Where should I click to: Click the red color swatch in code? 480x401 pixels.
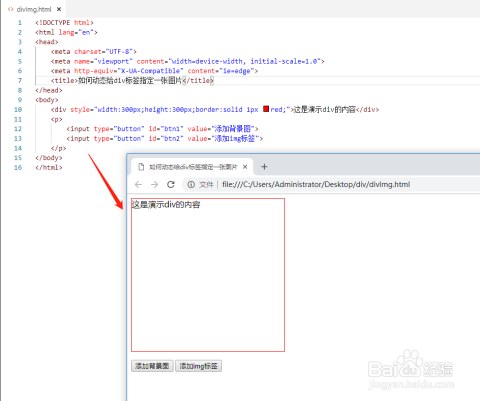266,109
